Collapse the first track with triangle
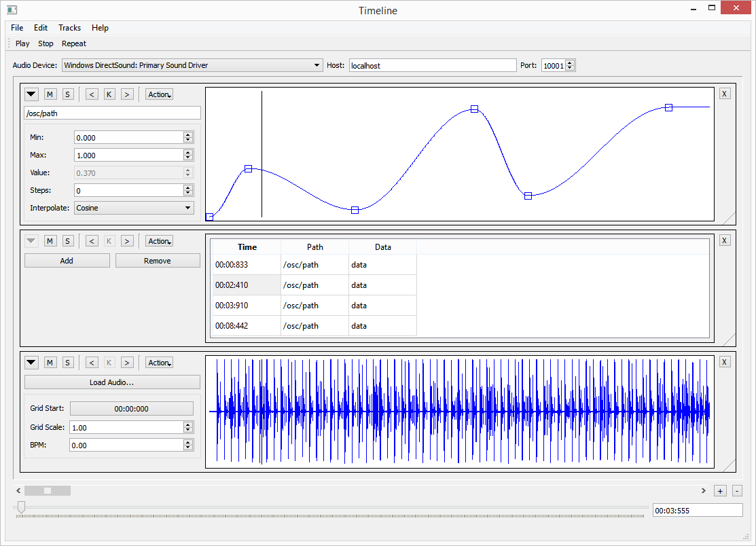This screenshot has height=546, width=756. tap(32, 94)
